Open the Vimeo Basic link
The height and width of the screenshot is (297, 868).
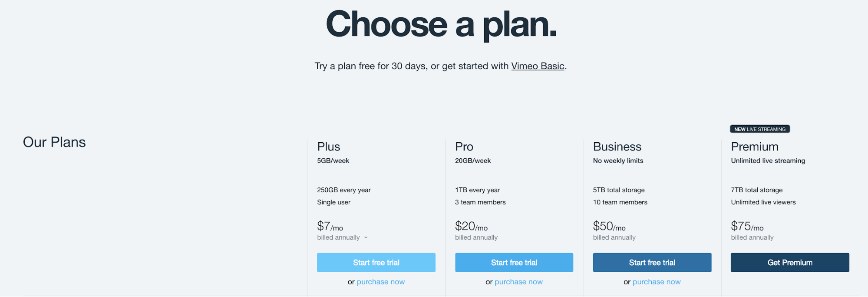[x=538, y=66]
